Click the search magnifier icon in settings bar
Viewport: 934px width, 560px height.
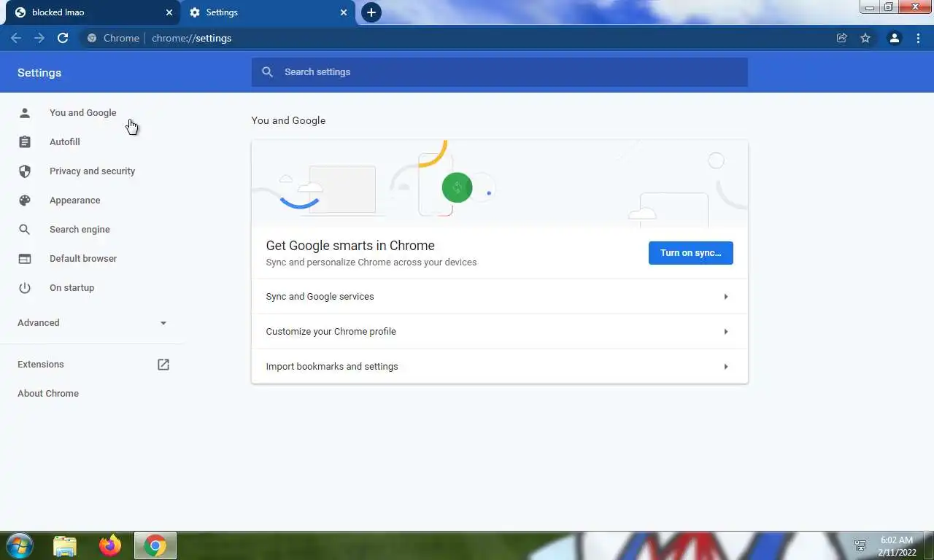coord(268,71)
